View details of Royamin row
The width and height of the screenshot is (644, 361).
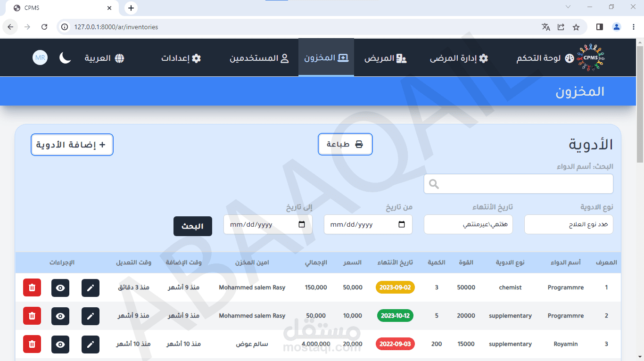[x=60, y=344]
